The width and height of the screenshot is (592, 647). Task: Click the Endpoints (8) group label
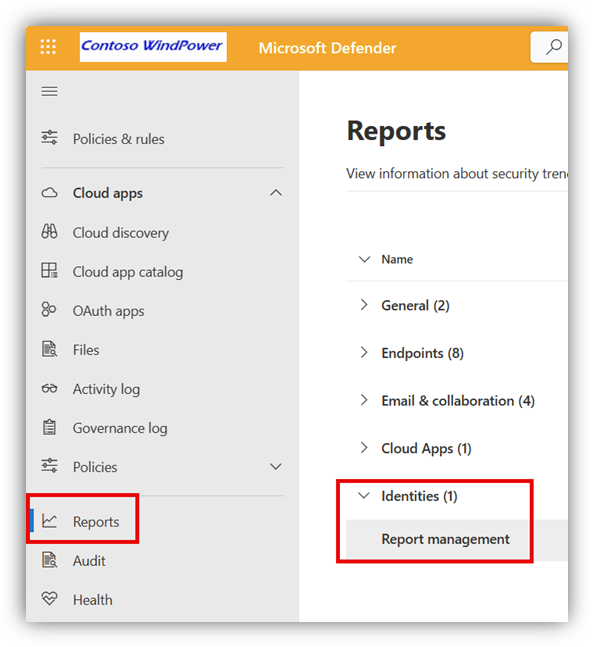pos(422,353)
